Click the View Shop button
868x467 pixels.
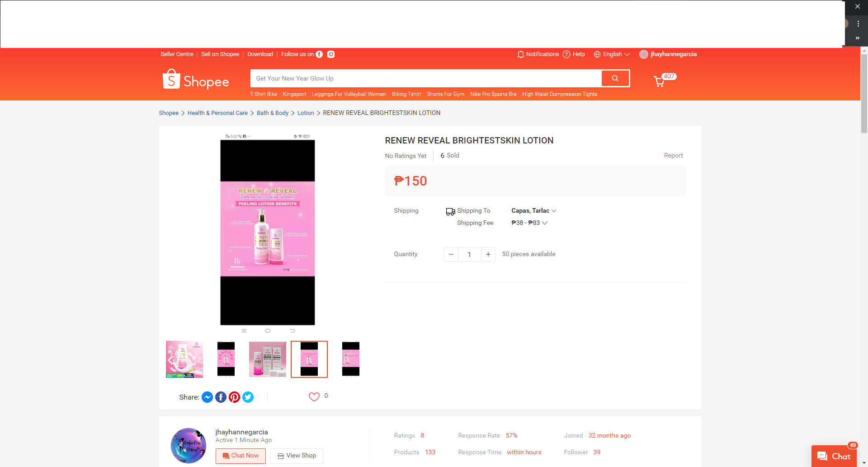tap(297, 456)
